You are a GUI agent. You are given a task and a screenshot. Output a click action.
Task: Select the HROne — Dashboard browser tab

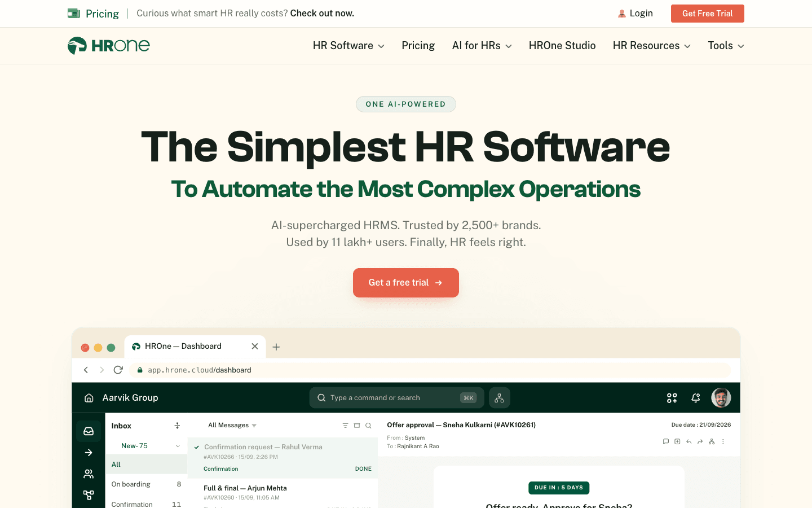click(195, 347)
